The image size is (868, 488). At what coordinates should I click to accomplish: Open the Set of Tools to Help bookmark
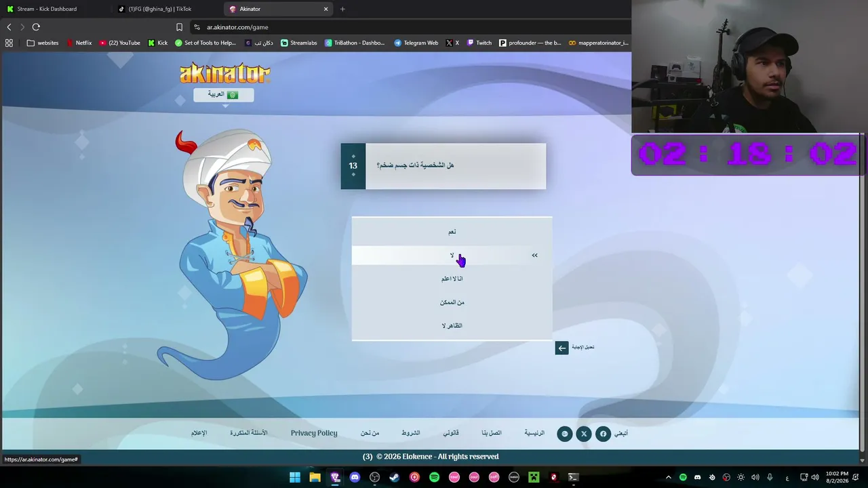205,43
